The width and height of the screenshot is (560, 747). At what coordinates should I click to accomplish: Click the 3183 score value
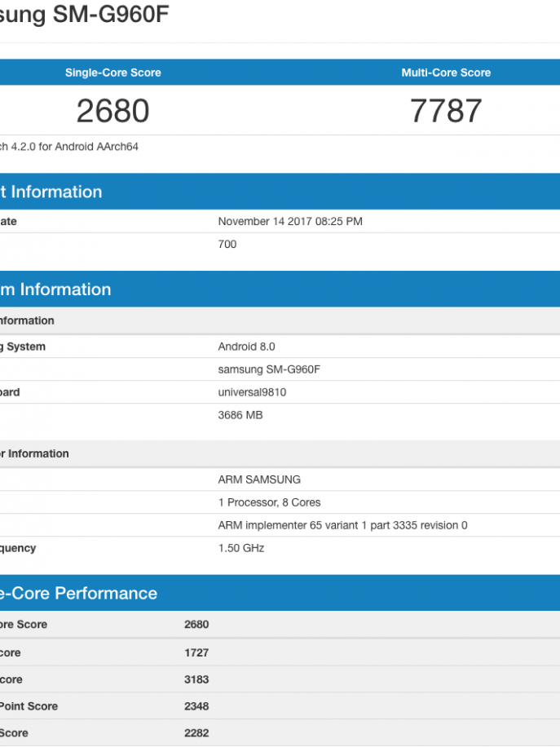coord(196,679)
